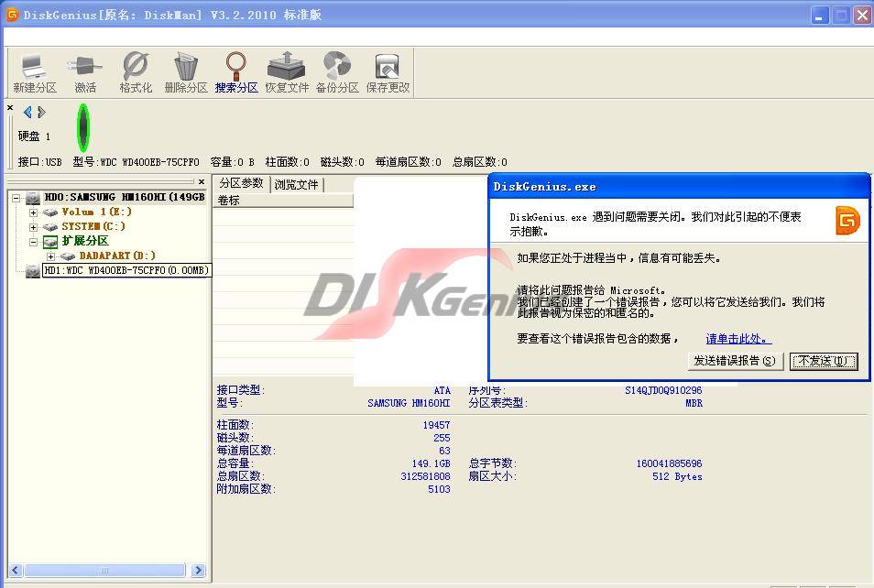
Task: Click the model value SAMSUNG HM160HI
Action: click(x=409, y=403)
